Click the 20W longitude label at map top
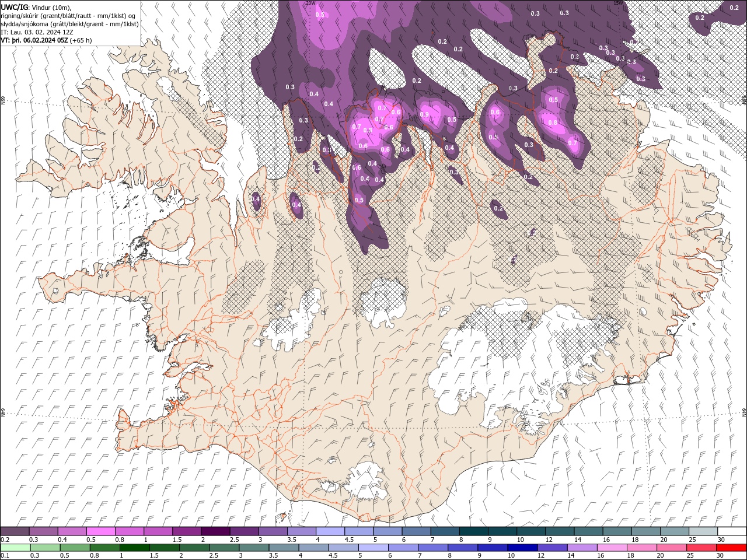747x560 pixels. coord(310,3)
